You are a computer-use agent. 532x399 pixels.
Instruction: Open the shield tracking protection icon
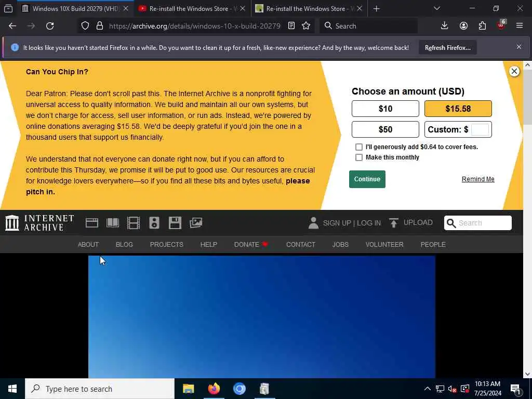[85, 26]
